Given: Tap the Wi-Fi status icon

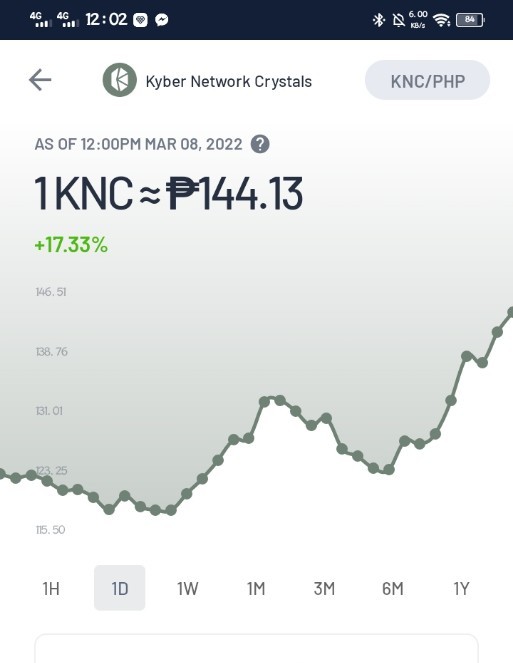Looking at the screenshot, I should pyautogui.click(x=442, y=20).
